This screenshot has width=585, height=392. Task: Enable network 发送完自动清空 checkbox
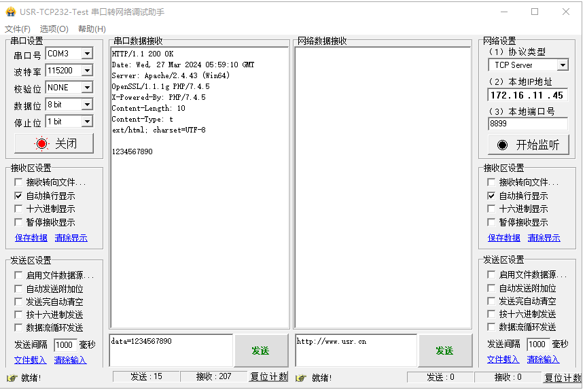click(x=491, y=301)
